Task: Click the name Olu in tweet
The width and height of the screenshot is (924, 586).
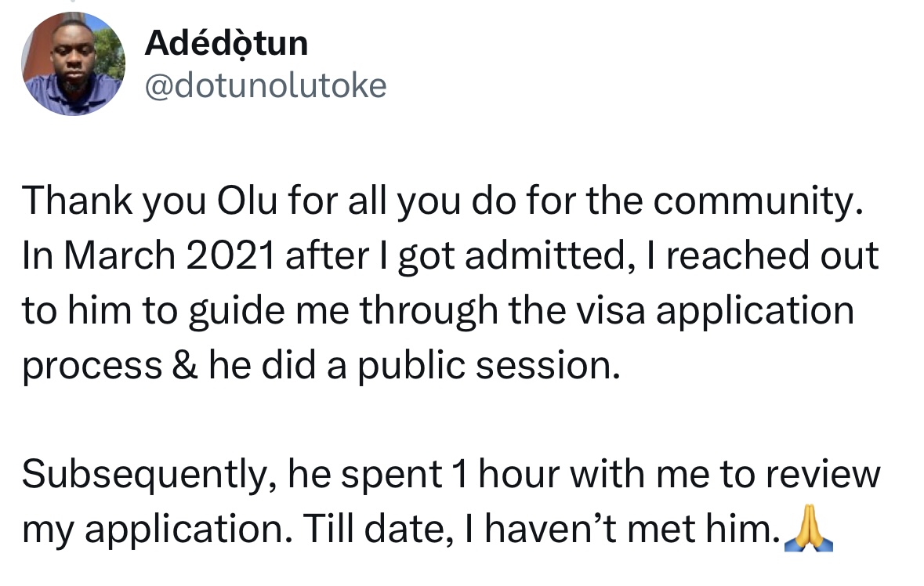Action: (247, 201)
